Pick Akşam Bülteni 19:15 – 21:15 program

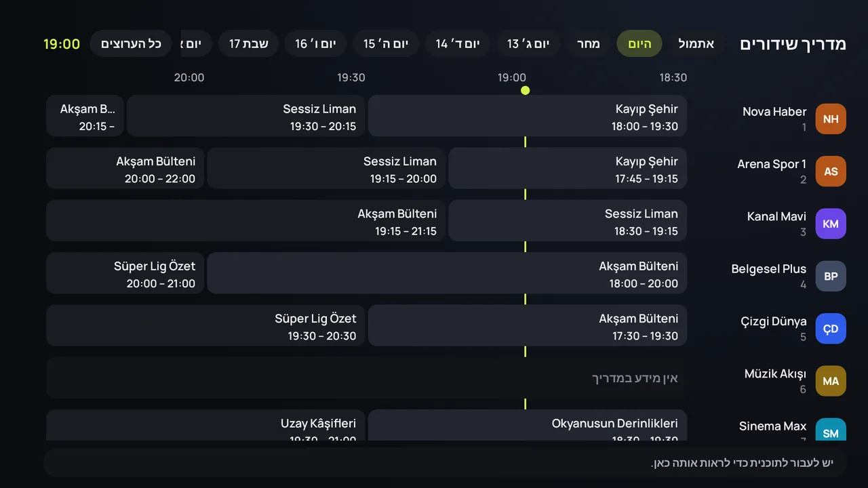point(246,220)
